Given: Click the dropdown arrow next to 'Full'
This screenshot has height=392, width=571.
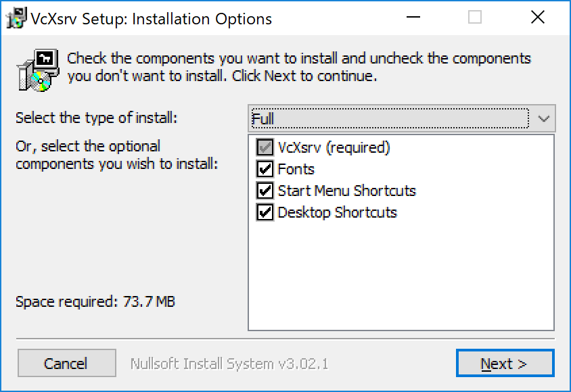Looking at the screenshot, I should (x=543, y=118).
